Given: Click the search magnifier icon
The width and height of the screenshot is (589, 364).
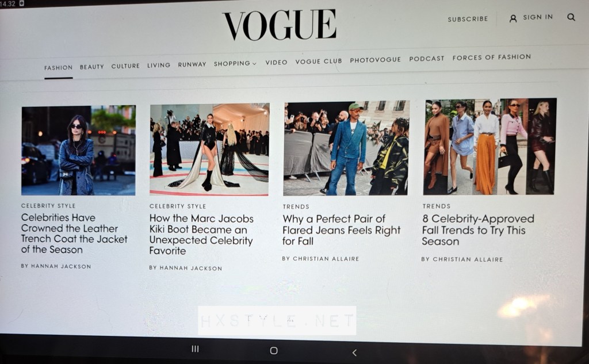Looking at the screenshot, I should pyautogui.click(x=571, y=17).
